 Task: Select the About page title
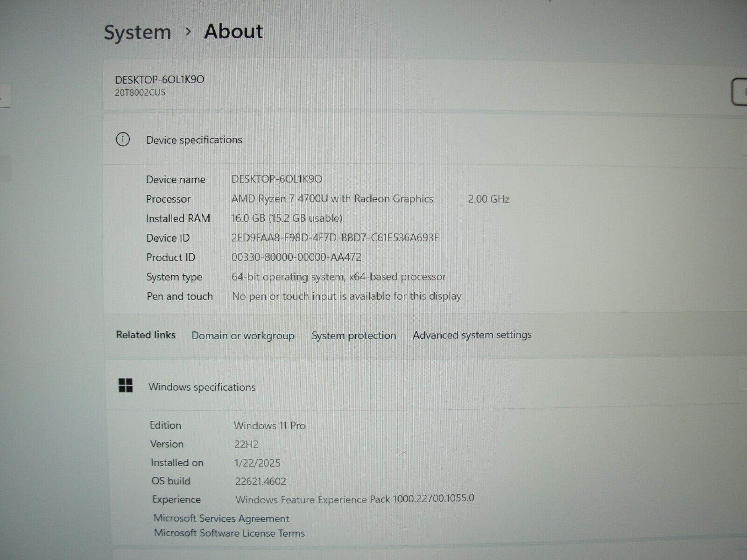coord(233,31)
